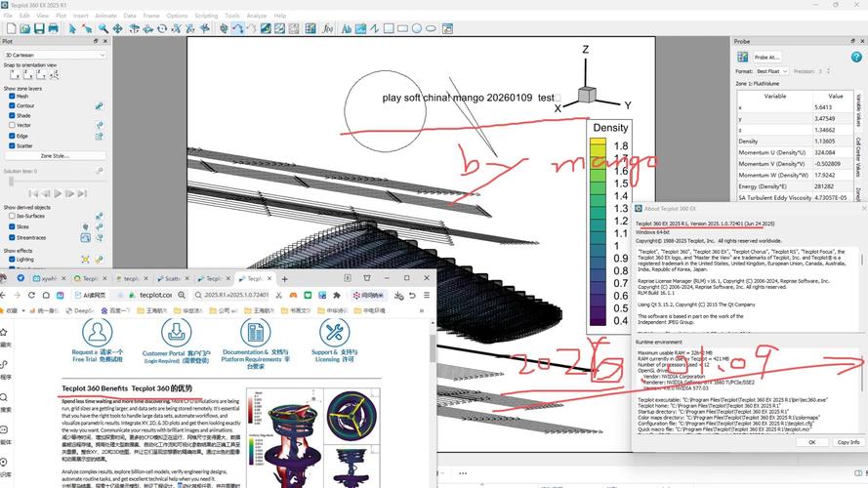
Task: Click the Precision stepper arrows
Action: (828, 71)
